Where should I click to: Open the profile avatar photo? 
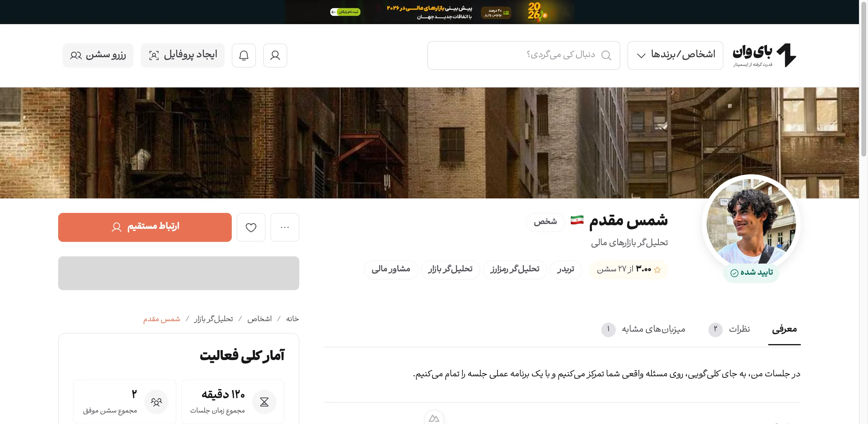click(751, 222)
